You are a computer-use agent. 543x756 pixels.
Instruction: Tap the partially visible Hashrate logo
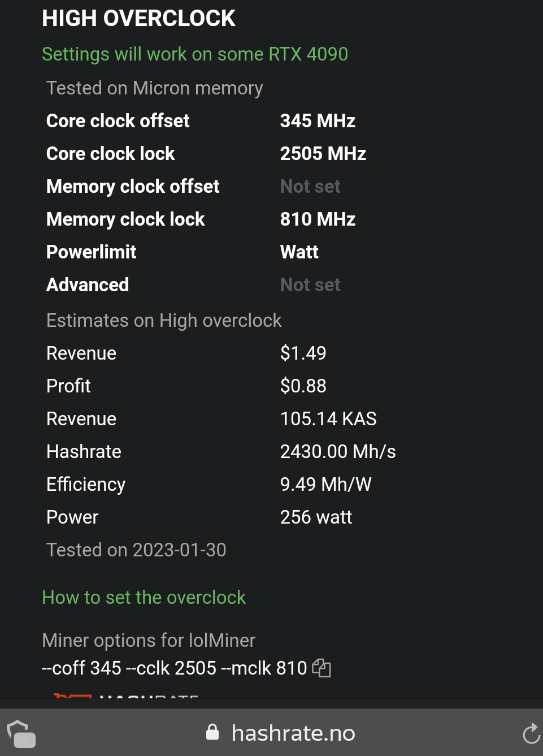[125, 696]
